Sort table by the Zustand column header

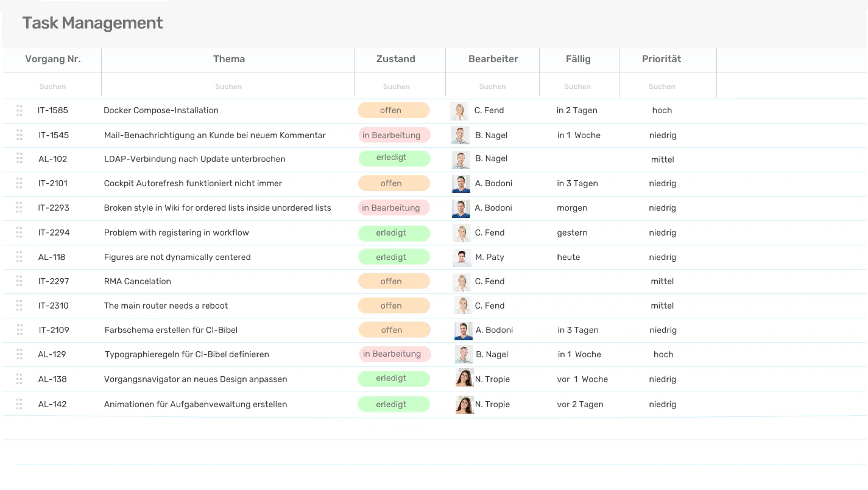pos(396,59)
